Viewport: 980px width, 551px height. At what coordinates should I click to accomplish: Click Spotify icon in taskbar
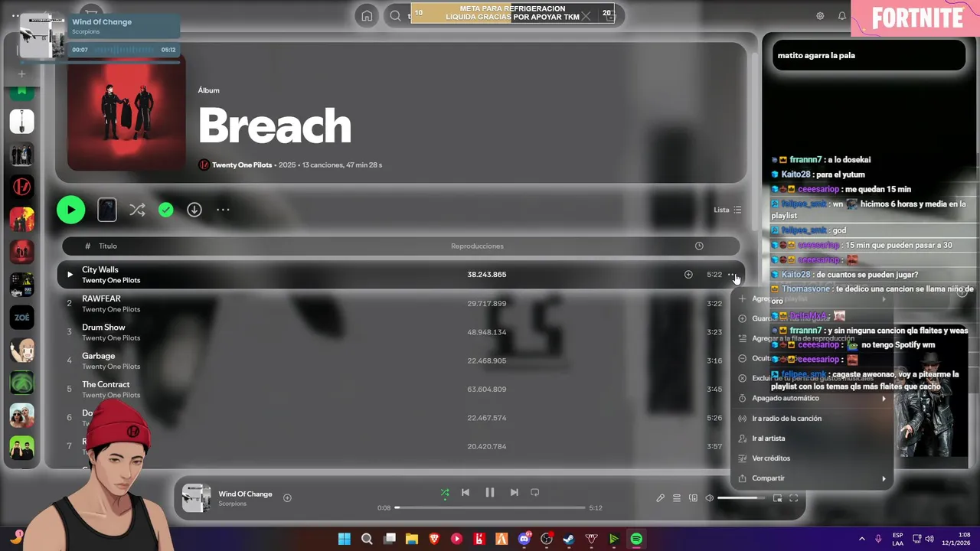pyautogui.click(x=636, y=540)
